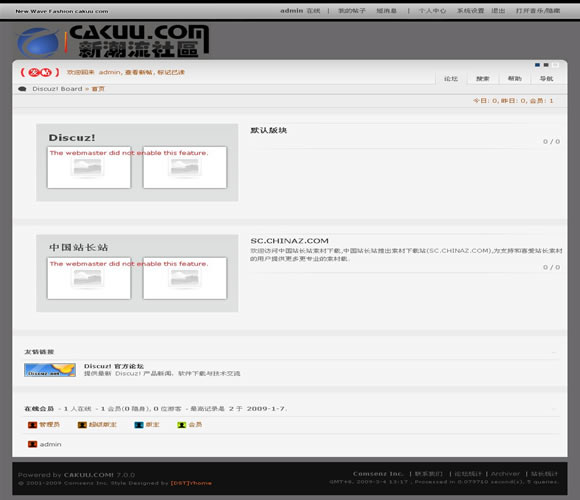Open 我的帖子 in top bar

tap(352, 11)
